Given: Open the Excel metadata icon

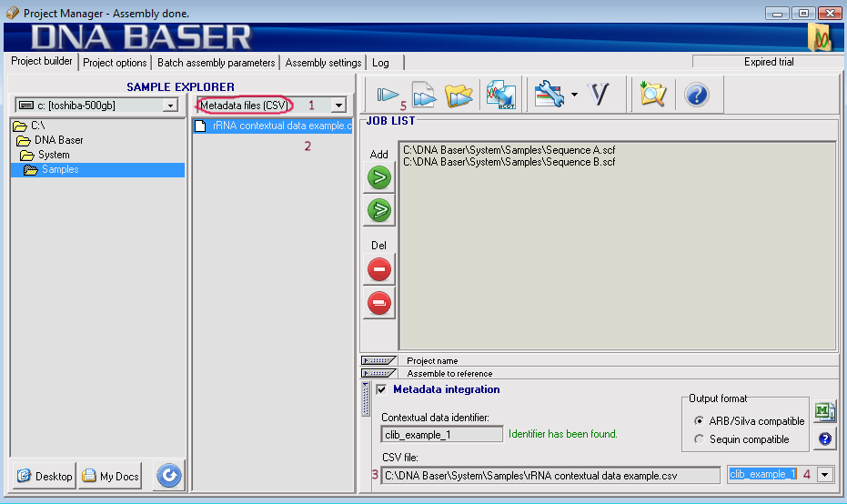Looking at the screenshot, I should point(824,411).
